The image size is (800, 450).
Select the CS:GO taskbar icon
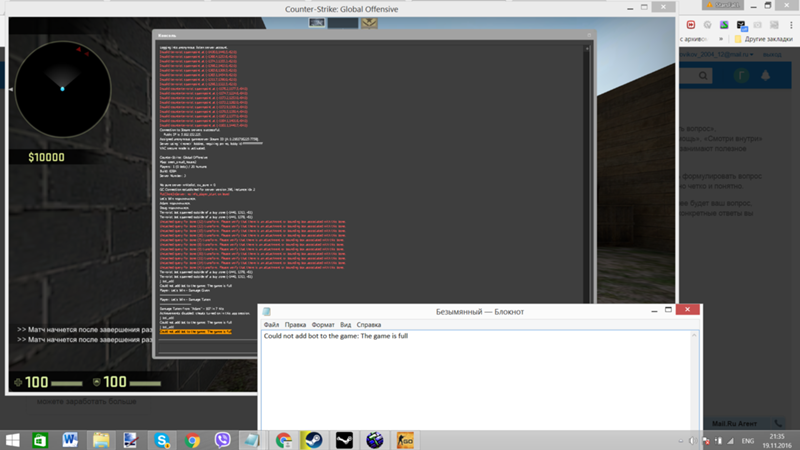tap(405, 440)
